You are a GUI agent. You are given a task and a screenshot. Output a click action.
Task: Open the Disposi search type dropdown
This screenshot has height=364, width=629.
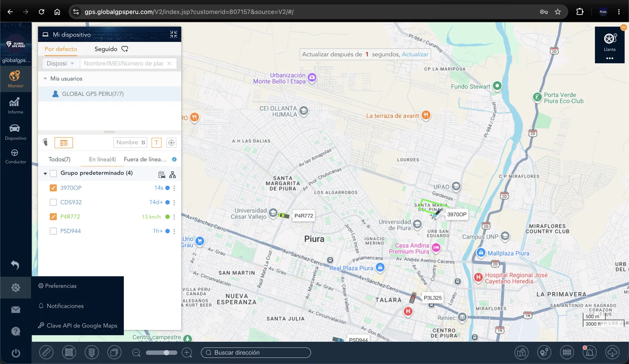(x=61, y=63)
